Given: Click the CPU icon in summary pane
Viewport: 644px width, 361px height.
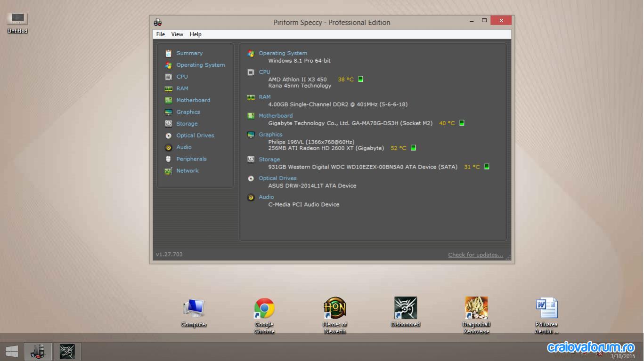Looking at the screenshot, I should point(251,72).
